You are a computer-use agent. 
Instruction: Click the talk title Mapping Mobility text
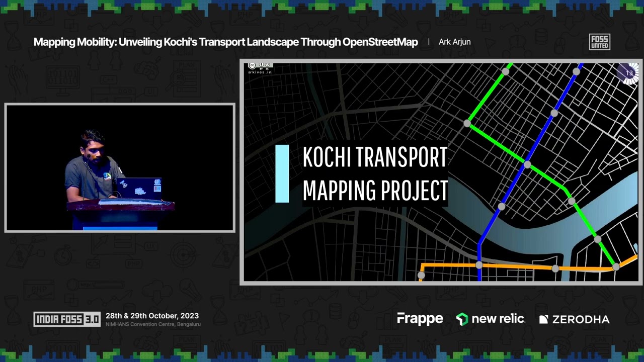tap(225, 42)
